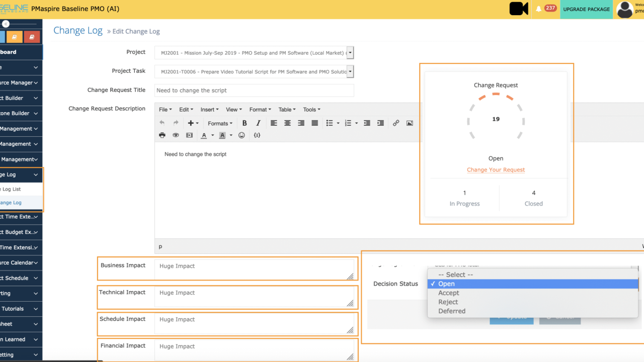Click the undo arrow in editor toolbar
Image resolution: width=644 pixels, height=362 pixels.
162,123
